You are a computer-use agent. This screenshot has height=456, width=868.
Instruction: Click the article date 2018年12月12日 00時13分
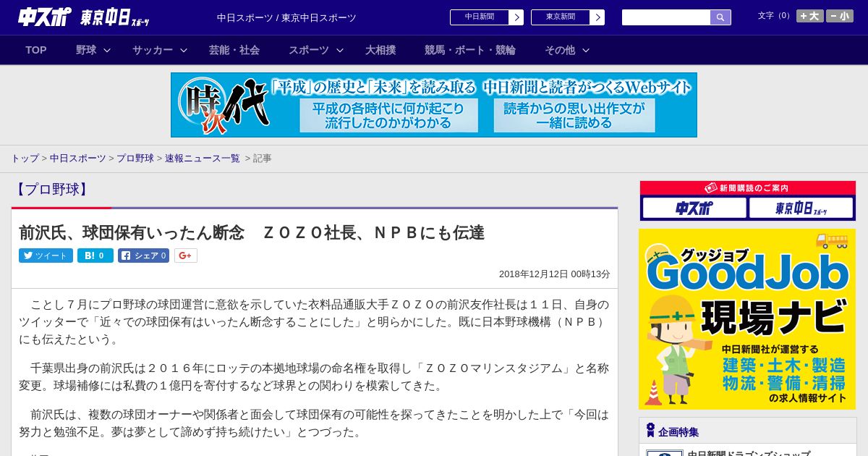pyautogui.click(x=555, y=274)
